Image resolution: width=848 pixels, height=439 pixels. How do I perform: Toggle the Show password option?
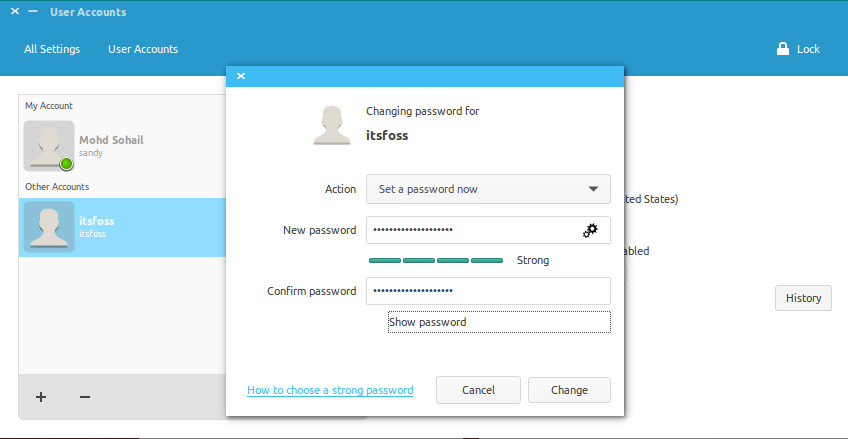tap(498, 322)
